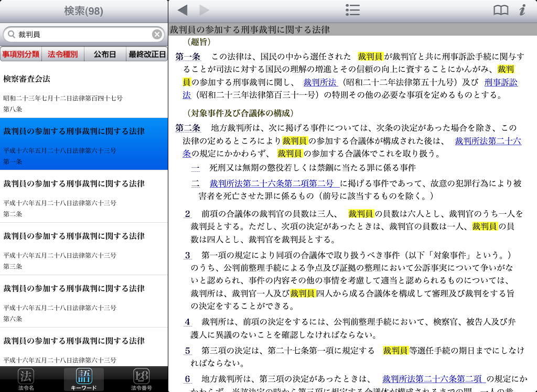The width and height of the screenshot is (537, 392).
Task: Open the 裁判所法 link in 第一条
Action: (319, 82)
